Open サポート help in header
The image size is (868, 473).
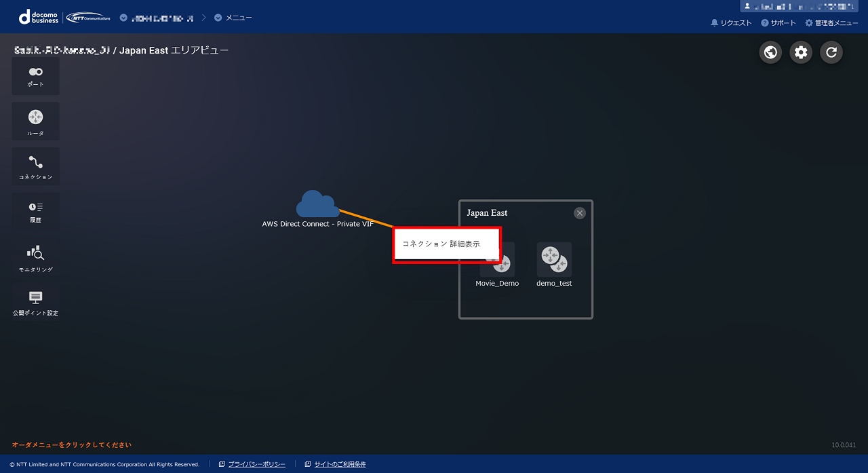(778, 23)
